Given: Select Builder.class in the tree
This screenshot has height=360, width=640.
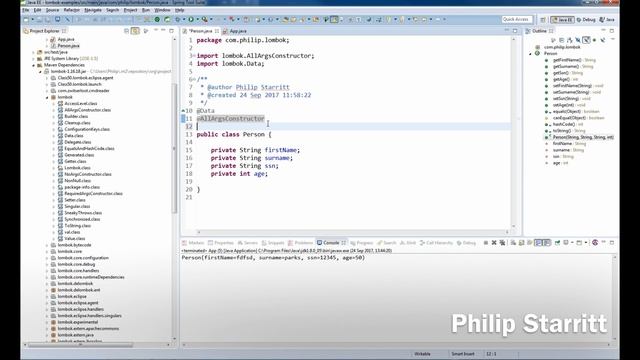Looking at the screenshot, I should (76, 116).
